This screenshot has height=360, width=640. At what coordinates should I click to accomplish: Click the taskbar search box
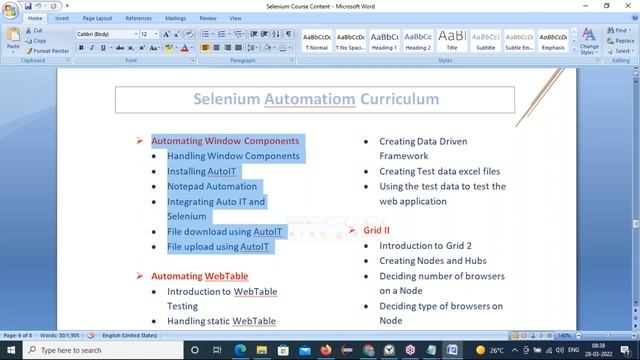click(x=103, y=350)
